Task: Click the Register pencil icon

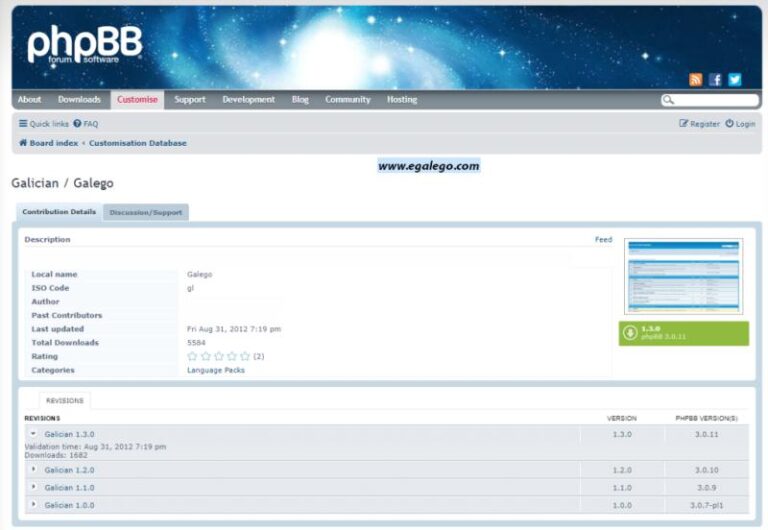Action: pos(683,123)
